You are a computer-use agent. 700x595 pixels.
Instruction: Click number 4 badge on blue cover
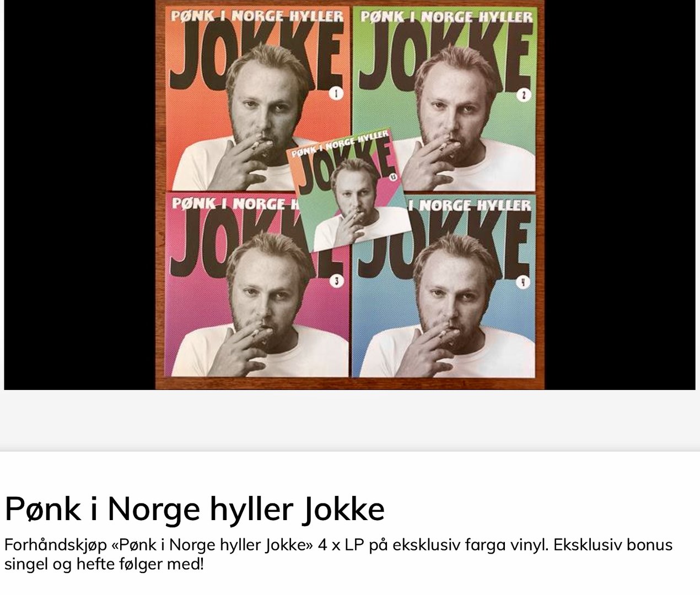(x=523, y=282)
